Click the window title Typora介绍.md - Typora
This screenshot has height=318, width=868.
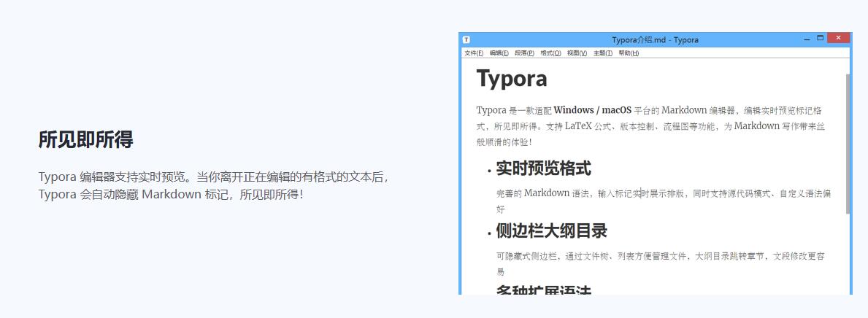(655, 40)
